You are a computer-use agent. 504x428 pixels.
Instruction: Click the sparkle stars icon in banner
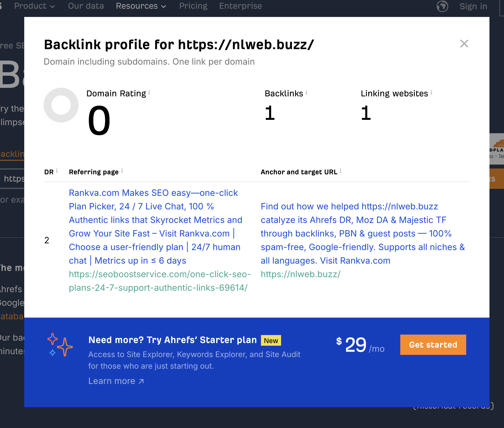[60, 344]
